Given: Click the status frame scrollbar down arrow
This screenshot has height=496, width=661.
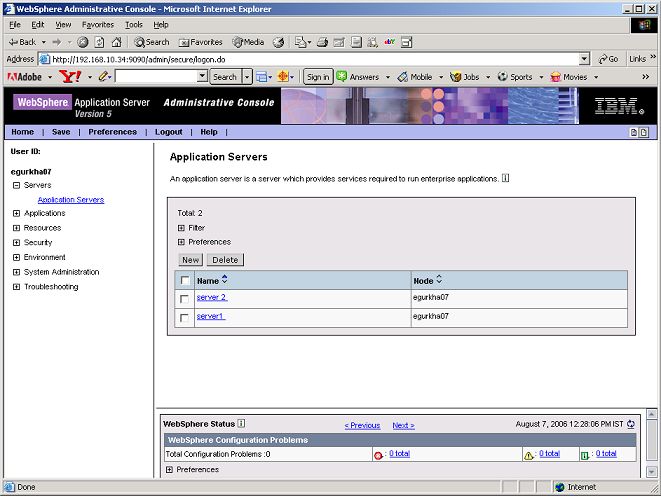Looking at the screenshot, I should pos(652,472).
